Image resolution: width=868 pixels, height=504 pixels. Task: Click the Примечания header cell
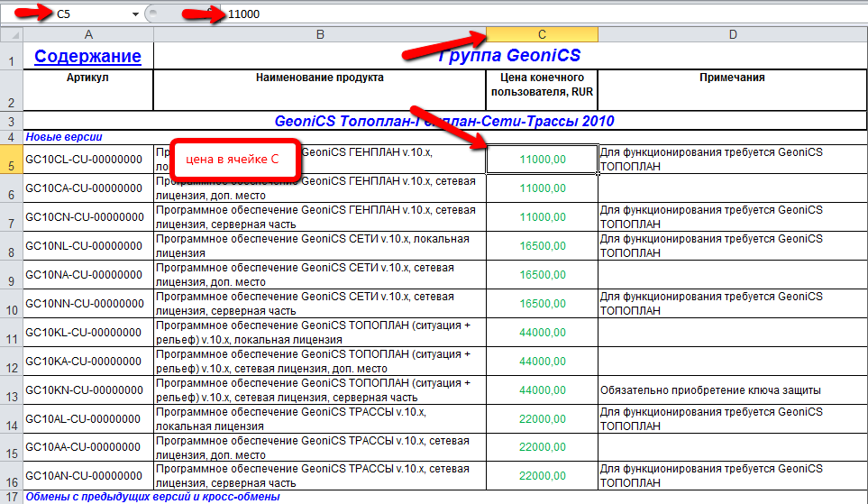click(x=733, y=90)
